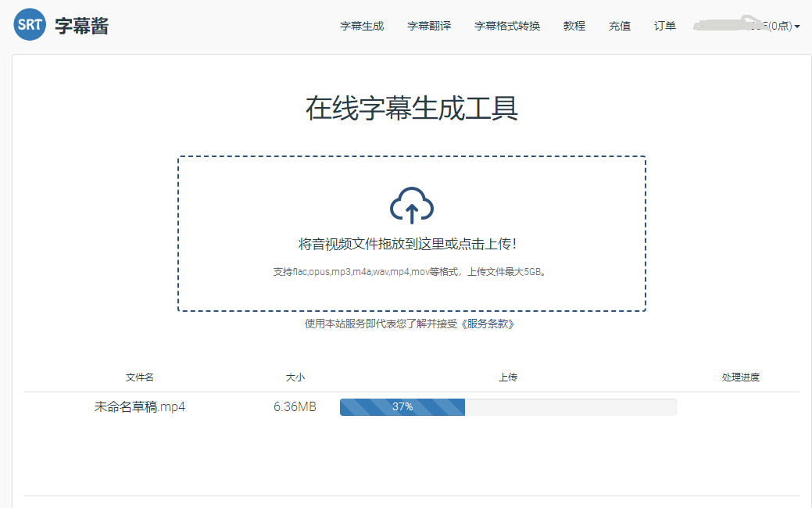Click the cloud upload icon
This screenshot has height=508, width=812.
[x=411, y=206]
